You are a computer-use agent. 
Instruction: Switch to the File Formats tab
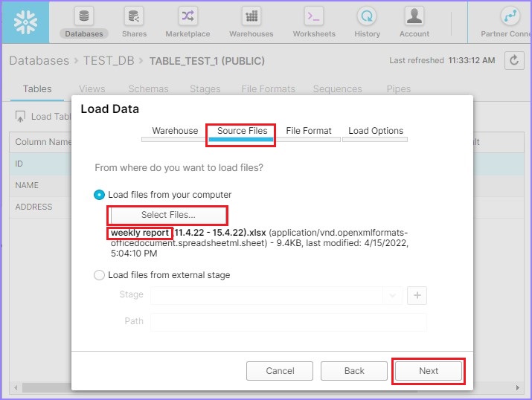pos(268,89)
